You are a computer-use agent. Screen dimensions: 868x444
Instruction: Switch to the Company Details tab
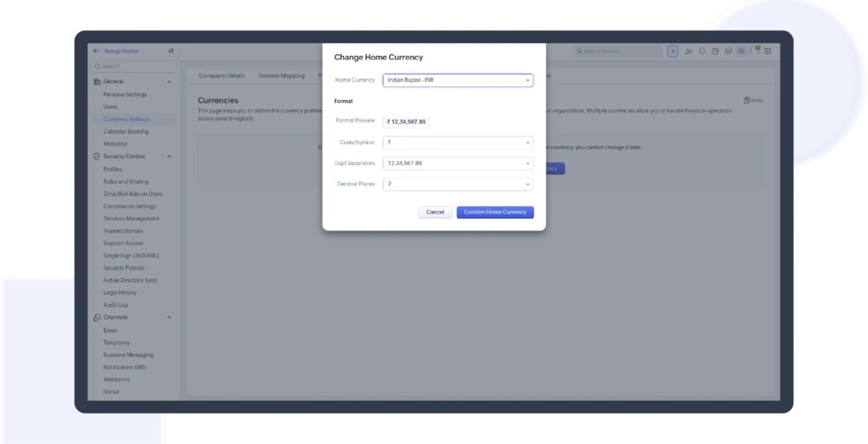click(221, 75)
